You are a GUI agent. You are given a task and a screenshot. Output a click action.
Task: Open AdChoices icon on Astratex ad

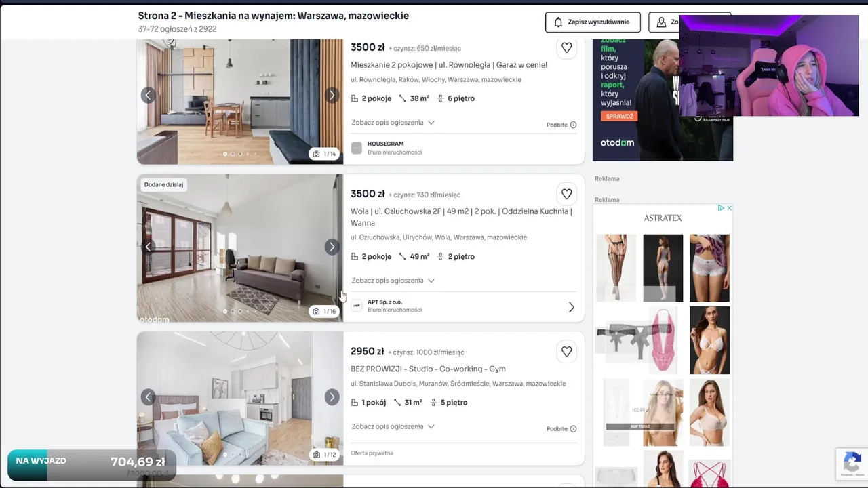(x=722, y=208)
